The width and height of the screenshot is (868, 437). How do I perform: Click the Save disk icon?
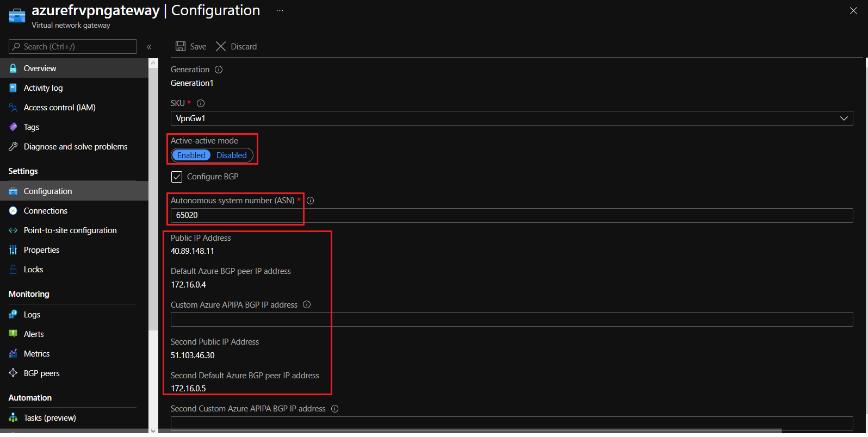(x=181, y=47)
